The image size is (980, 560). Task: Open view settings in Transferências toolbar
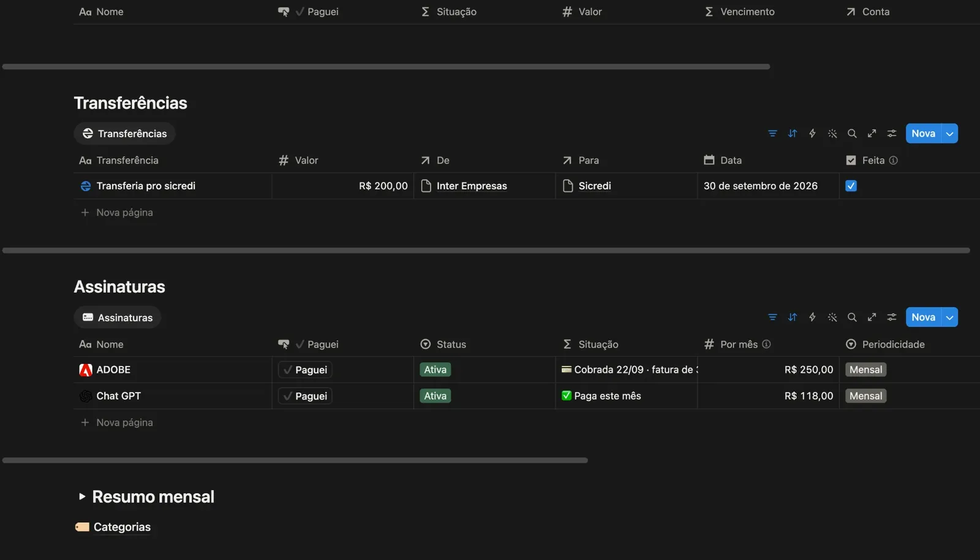pos(892,134)
